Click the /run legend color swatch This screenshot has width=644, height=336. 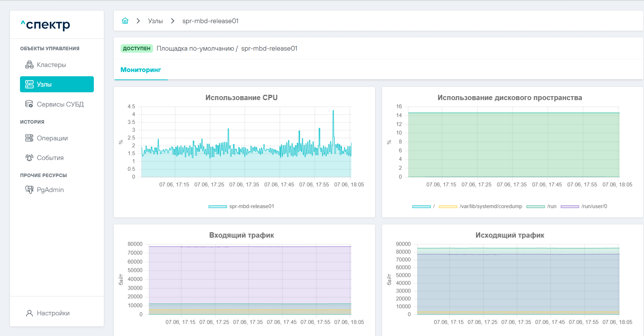tap(535, 206)
